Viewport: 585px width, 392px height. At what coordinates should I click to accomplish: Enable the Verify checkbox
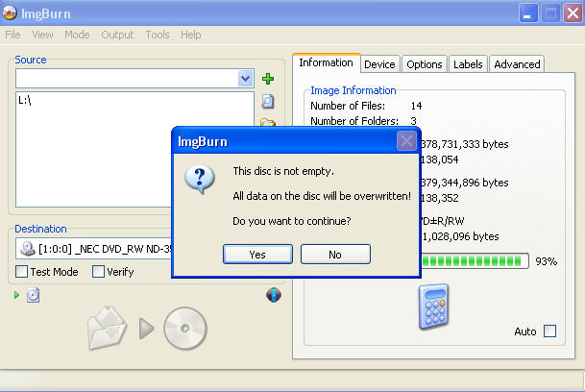click(98, 271)
